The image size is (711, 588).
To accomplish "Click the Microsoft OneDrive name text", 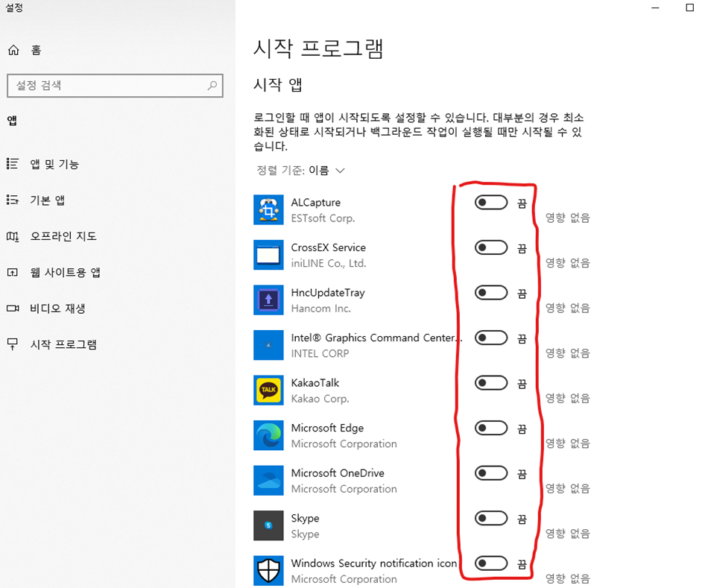I will tap(338, 473).
